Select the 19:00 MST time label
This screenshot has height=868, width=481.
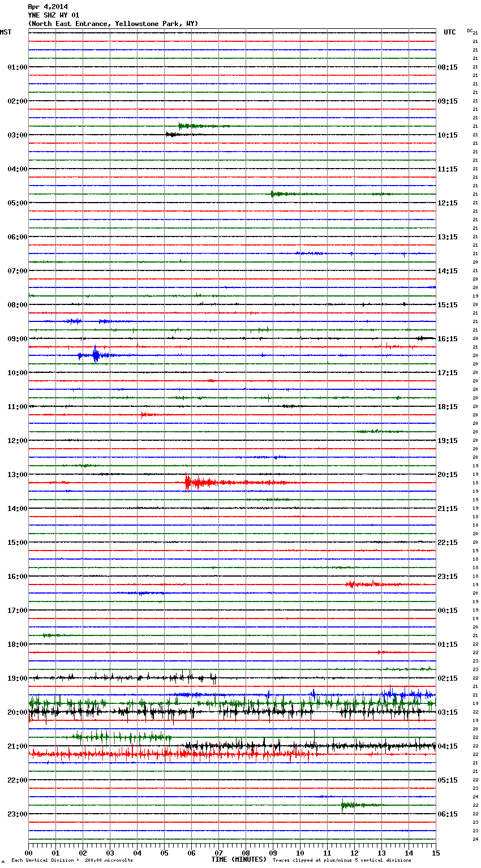click(x=17, y=678)
